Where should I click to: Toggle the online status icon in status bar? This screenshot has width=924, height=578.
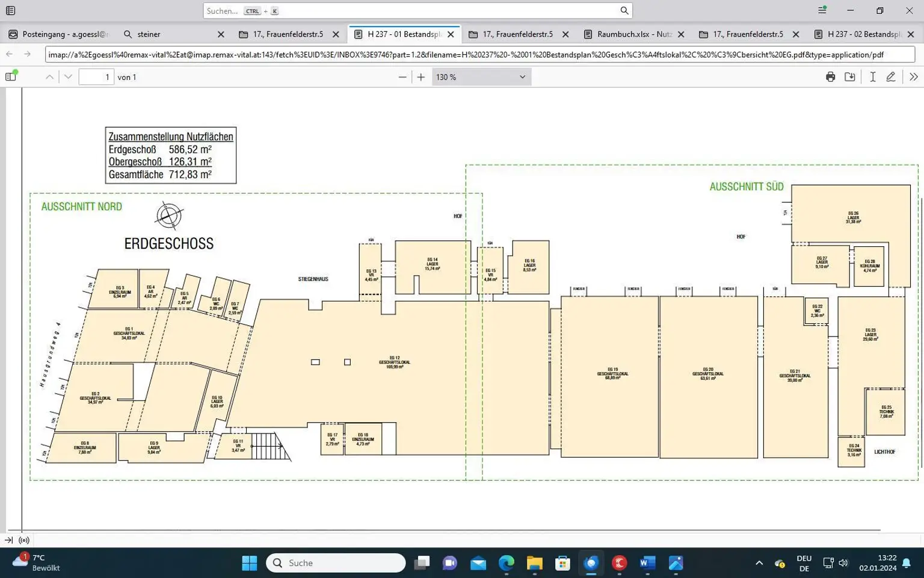click(x=24, y=540)
